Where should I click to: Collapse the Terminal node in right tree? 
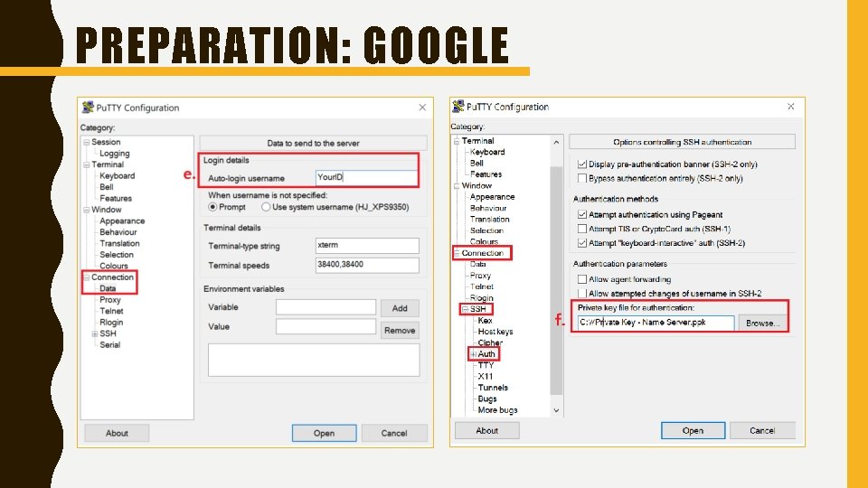point(457,141)
